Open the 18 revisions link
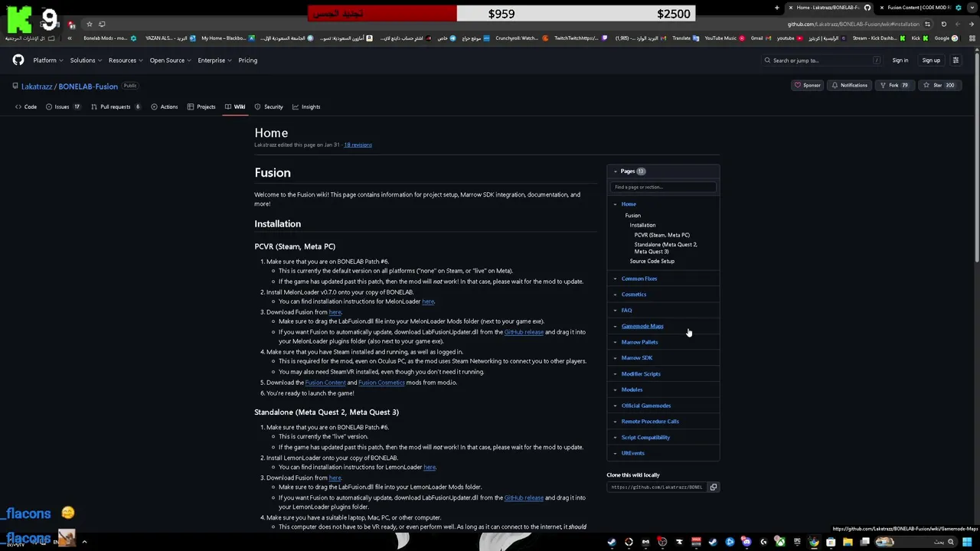 point(358,145)
